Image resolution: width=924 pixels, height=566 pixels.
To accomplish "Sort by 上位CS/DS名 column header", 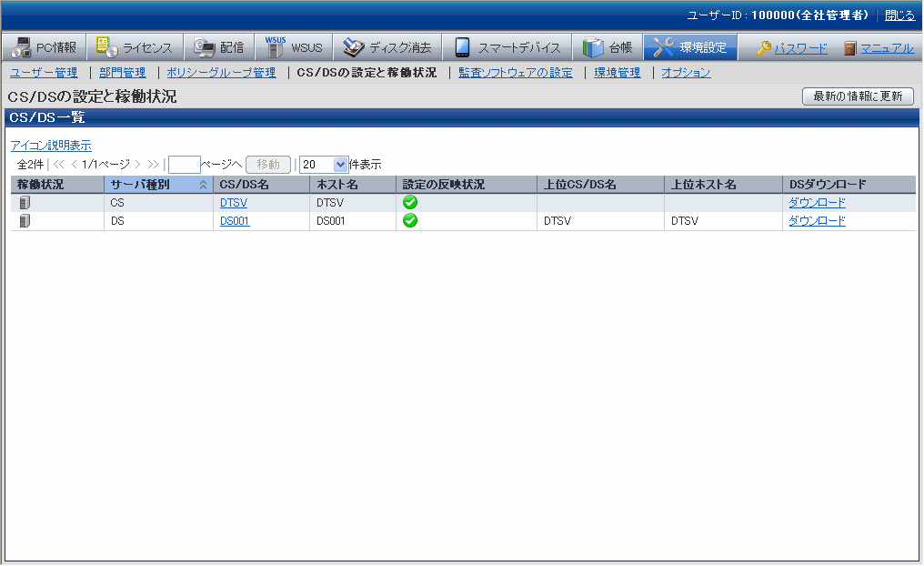I will 600,185.
